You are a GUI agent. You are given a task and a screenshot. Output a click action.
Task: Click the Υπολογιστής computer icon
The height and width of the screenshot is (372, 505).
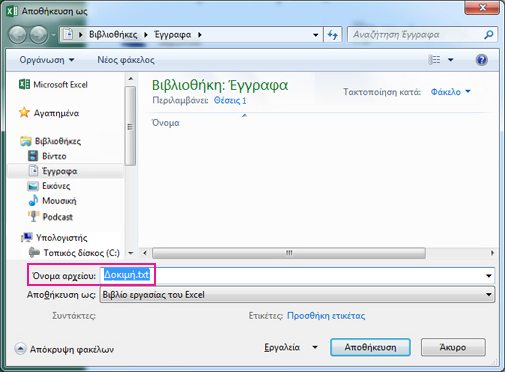click(27, 238)
